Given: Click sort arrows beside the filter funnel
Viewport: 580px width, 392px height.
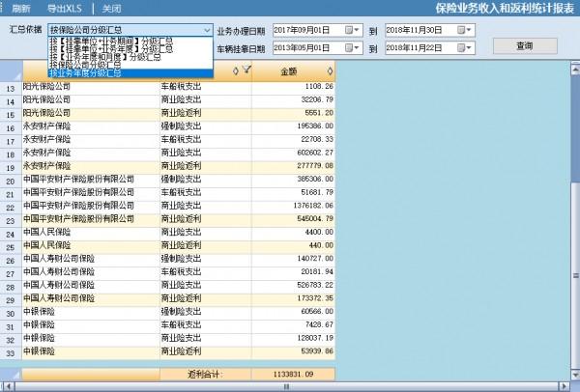Looking at the screenshot, I should click(236, 70).
